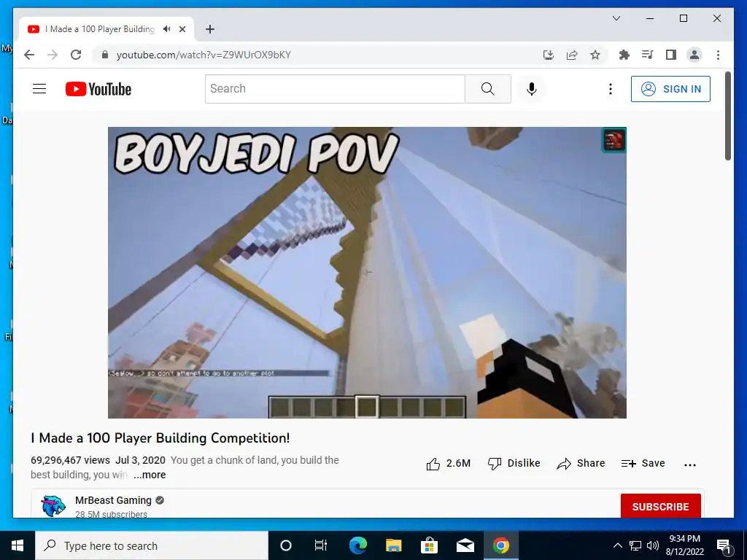
Task: Open the info card icon on video
Action: [x=614, y=140]
